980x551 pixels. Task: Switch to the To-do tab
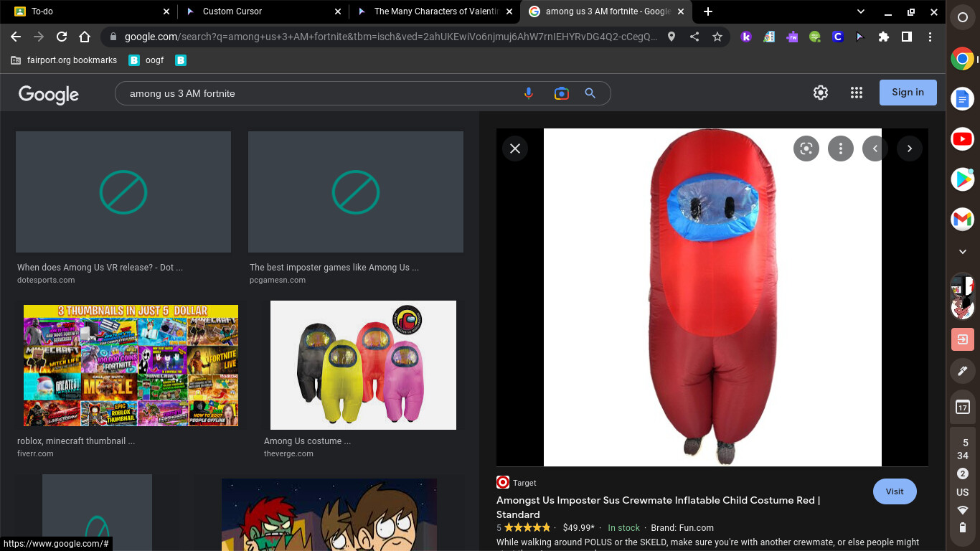point(86,11)
